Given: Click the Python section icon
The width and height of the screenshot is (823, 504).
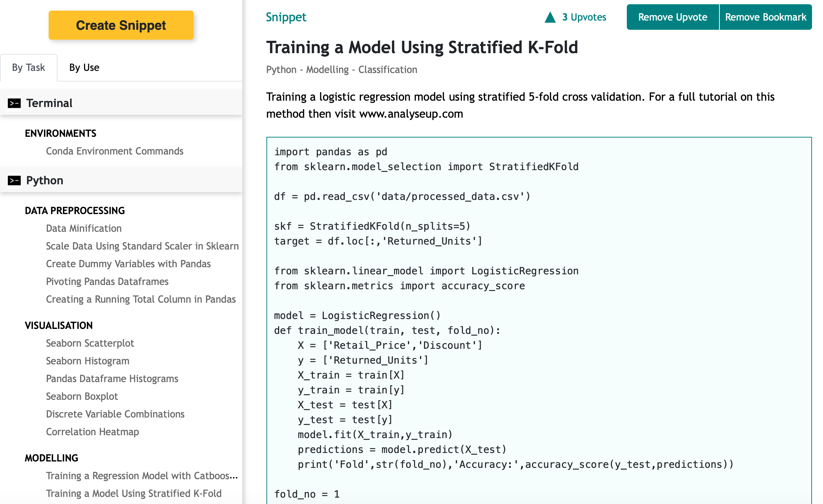Looking at the screenshot, I should [x=13, y=180].
